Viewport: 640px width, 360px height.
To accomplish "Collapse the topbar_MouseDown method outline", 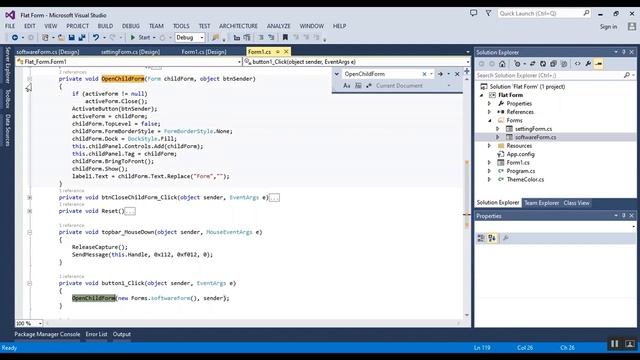I will click(x=29, y=232).
